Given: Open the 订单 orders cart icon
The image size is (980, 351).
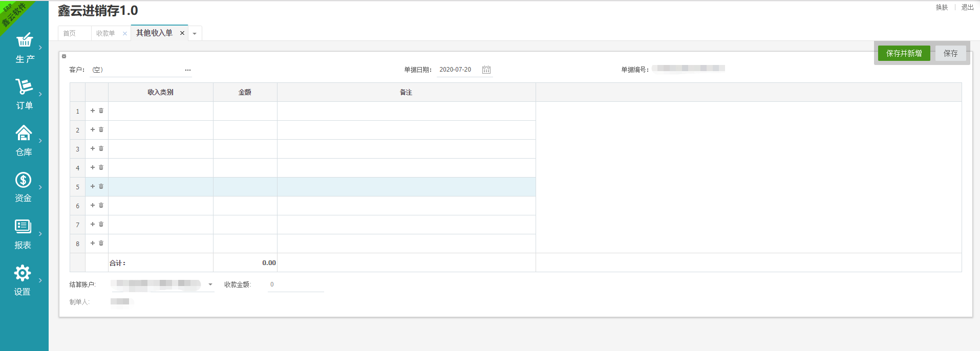Looking at the screenshot, I should coord(24,87).
